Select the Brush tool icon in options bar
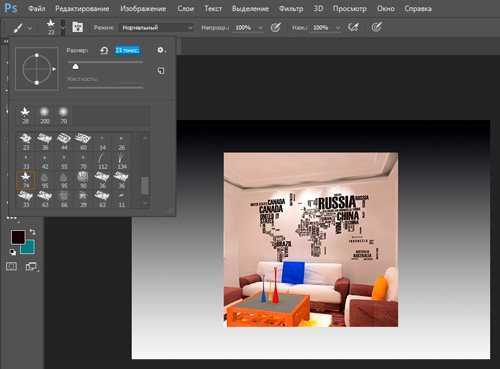This screenshot has height=369, width=500. [x=18, y=27]
